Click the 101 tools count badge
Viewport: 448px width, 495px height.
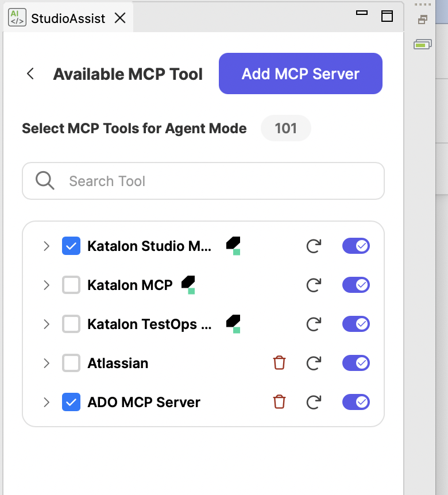286,128
